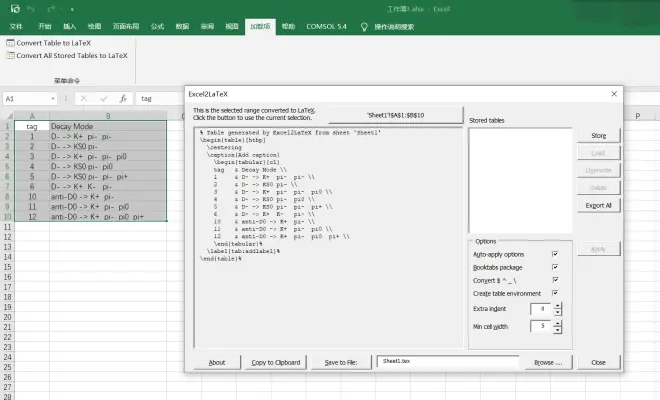Click the Save to File button
This screenshot has height=400, width=660.
[x=341, y=363]
